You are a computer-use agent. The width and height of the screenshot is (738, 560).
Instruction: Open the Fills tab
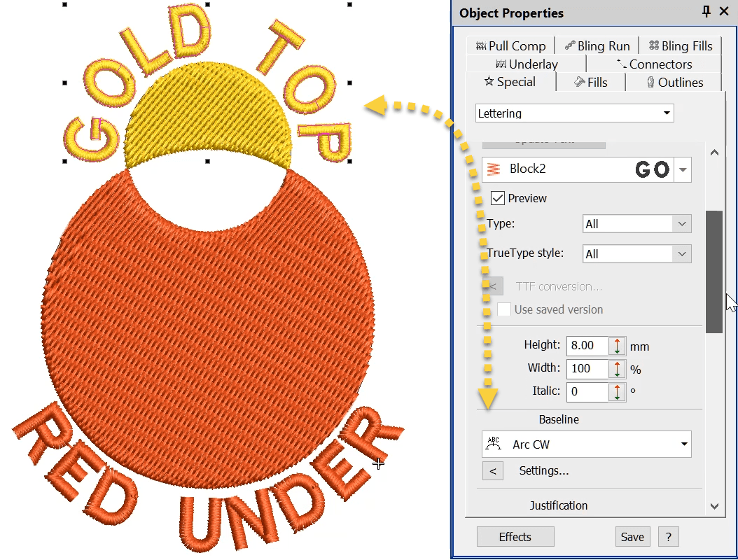click(x=590, y=83)
